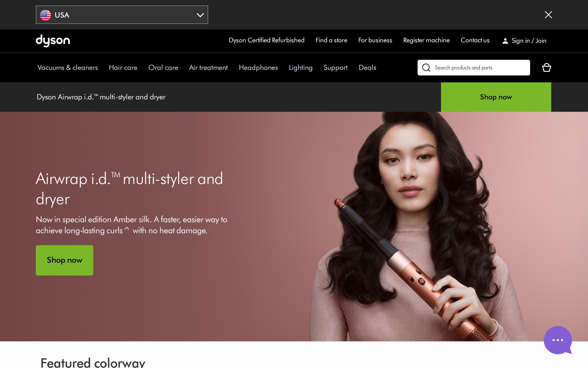Image resolution: width=588 pixels, height=368 pixels.
Task: Open Hair care menu
Action: [x=123, y=68]
